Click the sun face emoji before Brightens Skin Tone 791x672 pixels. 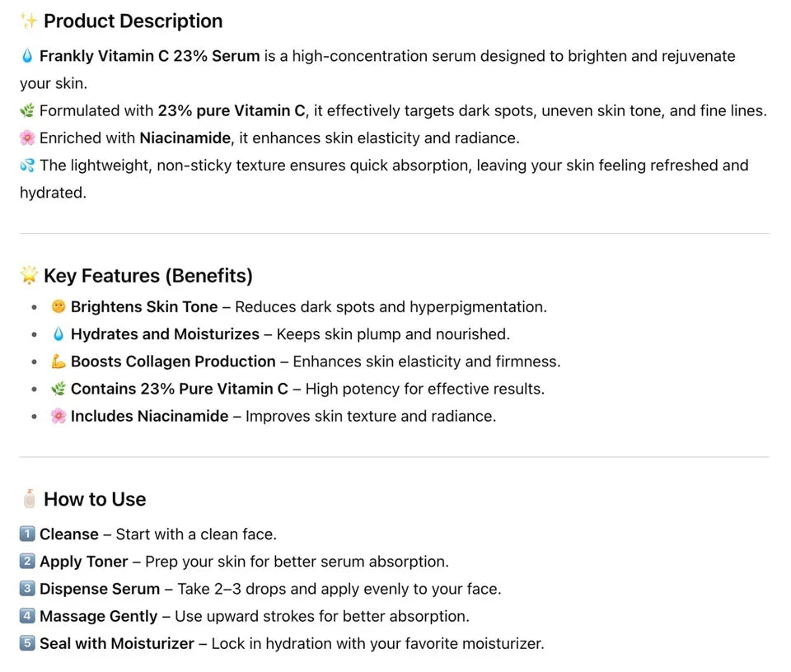tap(59, 306)
